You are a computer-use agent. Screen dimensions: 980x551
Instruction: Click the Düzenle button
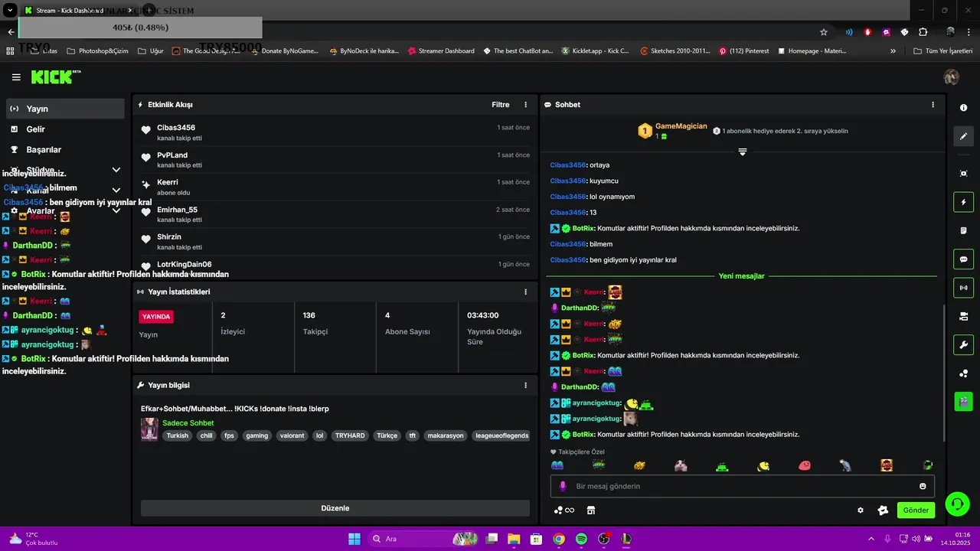(335, 508)
